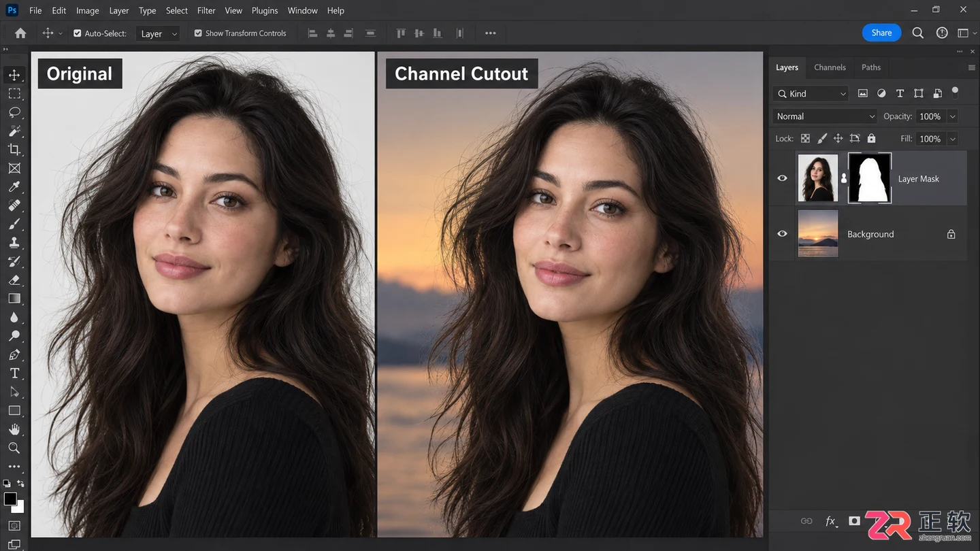Hide the Background layer visibility

[783, 234]
